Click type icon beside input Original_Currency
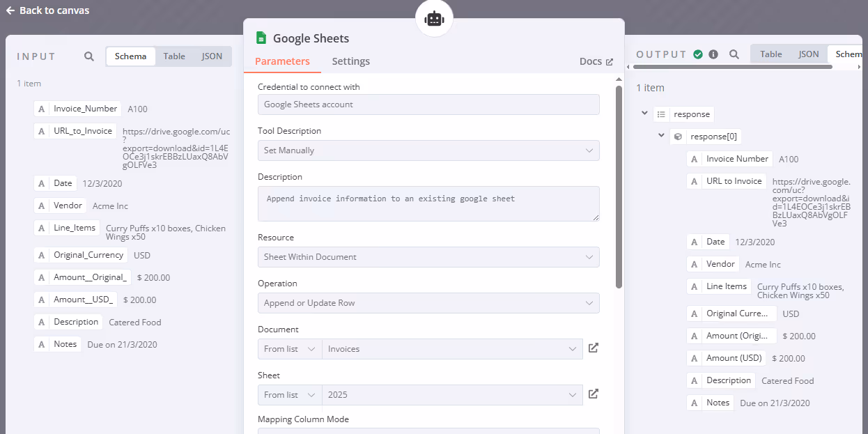 coord(42,255)
